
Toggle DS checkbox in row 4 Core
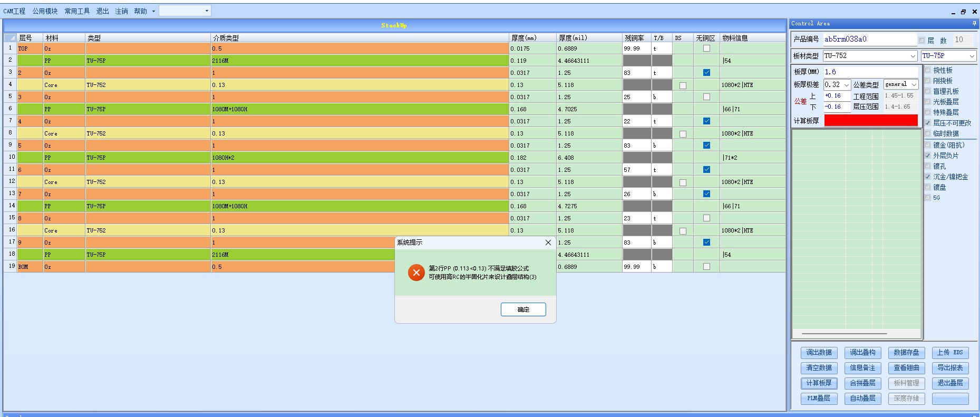pos(683,85)
